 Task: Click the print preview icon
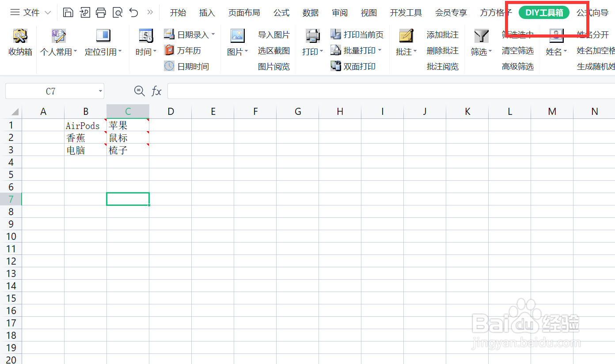(118, 12)
